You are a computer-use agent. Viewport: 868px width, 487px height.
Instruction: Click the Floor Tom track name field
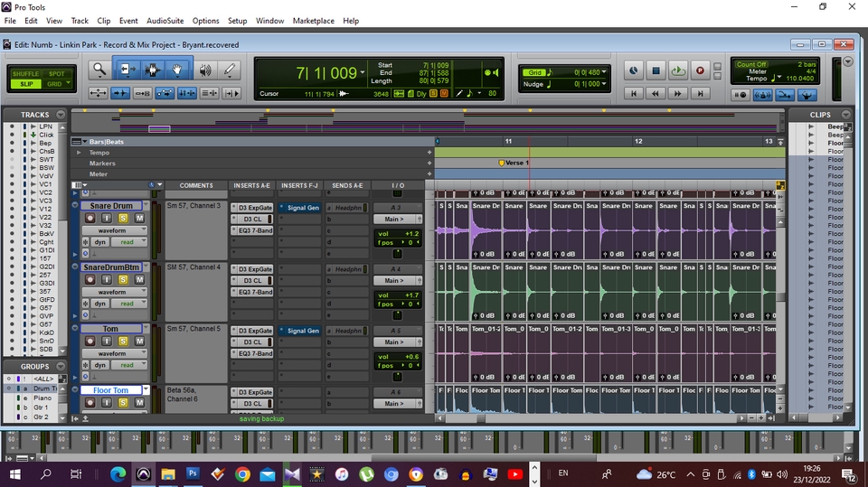pyautogui.click(x=110, y=390)
